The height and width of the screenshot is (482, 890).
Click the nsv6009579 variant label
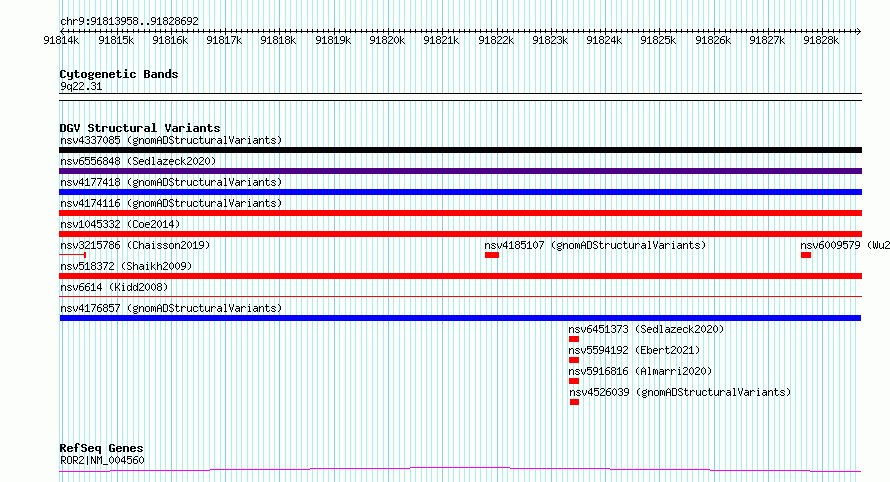click(845, 245)
